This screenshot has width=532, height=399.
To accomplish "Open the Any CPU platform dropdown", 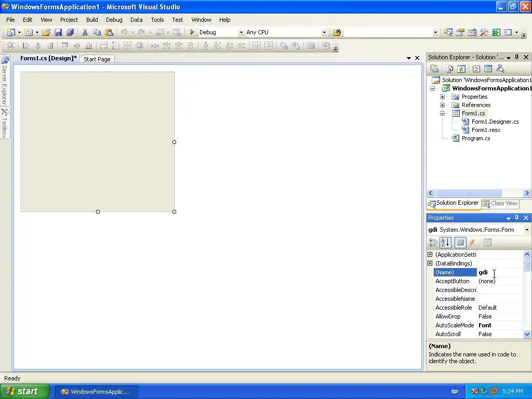I will [x=324, y=33].
